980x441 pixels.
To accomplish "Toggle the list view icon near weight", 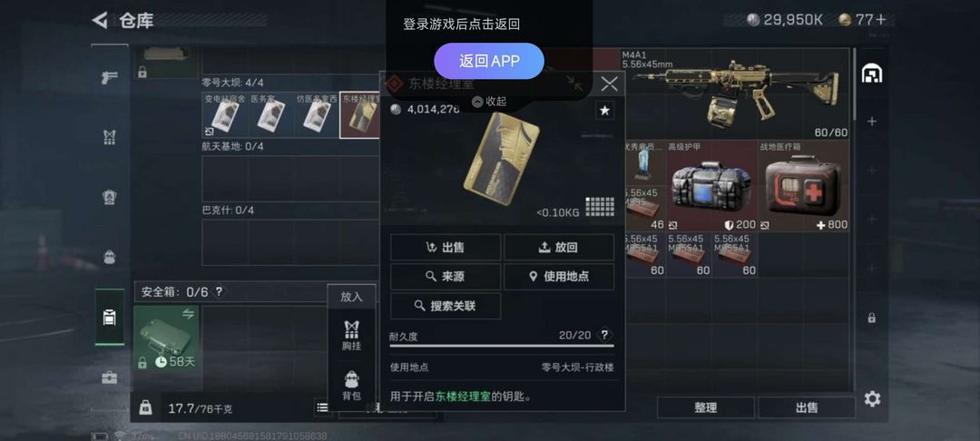I will coord(322,408).
